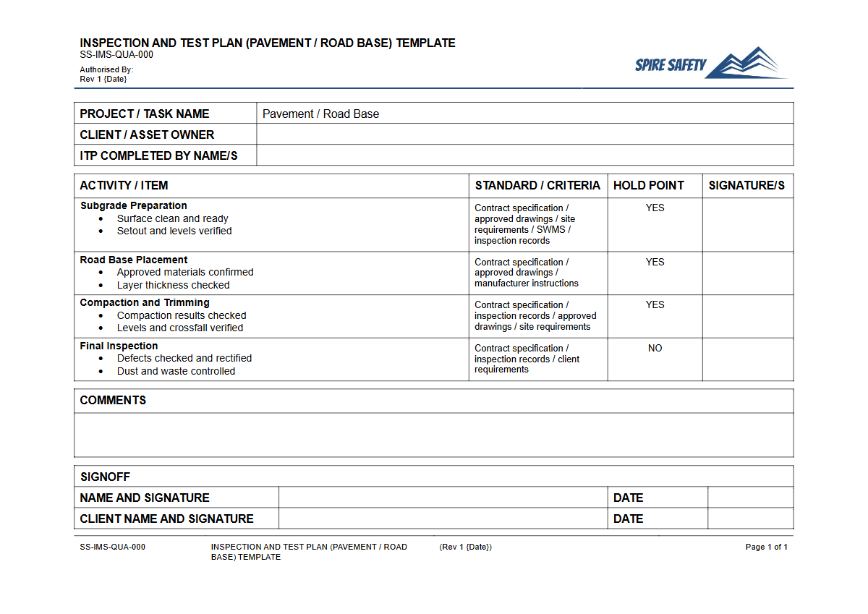The image size is (868, 614).
Task: Click the 'Final Inspection' heading
Action: 119,346
